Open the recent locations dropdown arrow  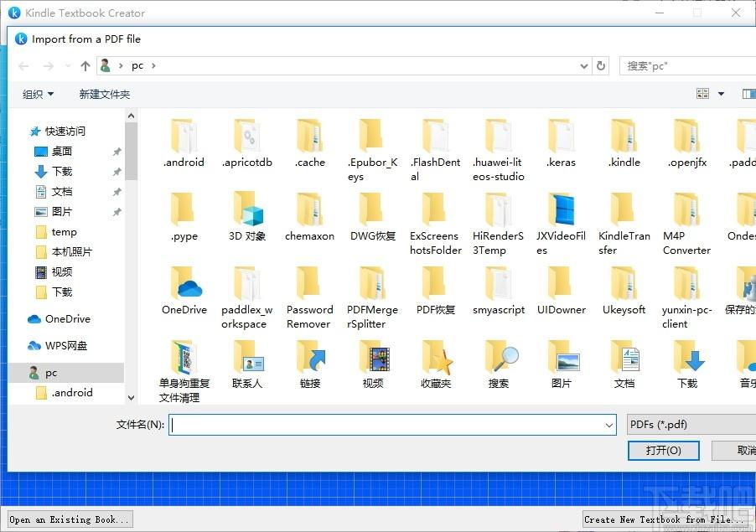[68, 66]
